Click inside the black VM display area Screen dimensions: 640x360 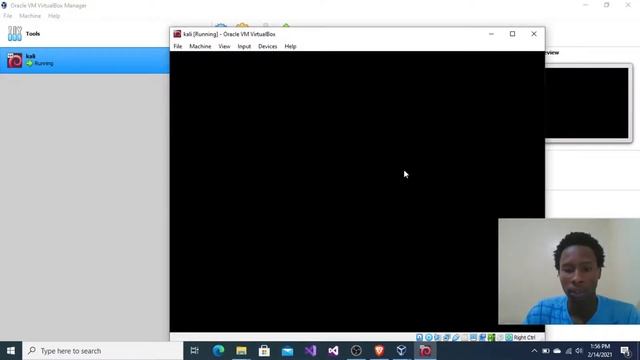click(357, 191)
